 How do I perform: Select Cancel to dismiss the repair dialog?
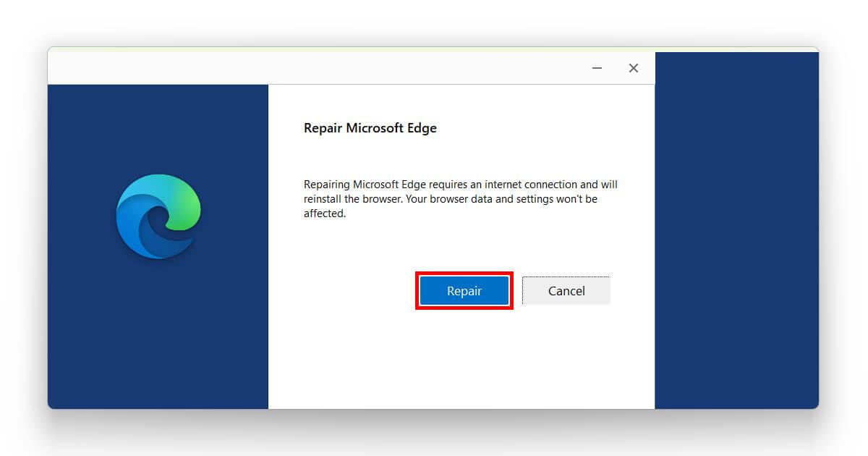tap(566, 290)
